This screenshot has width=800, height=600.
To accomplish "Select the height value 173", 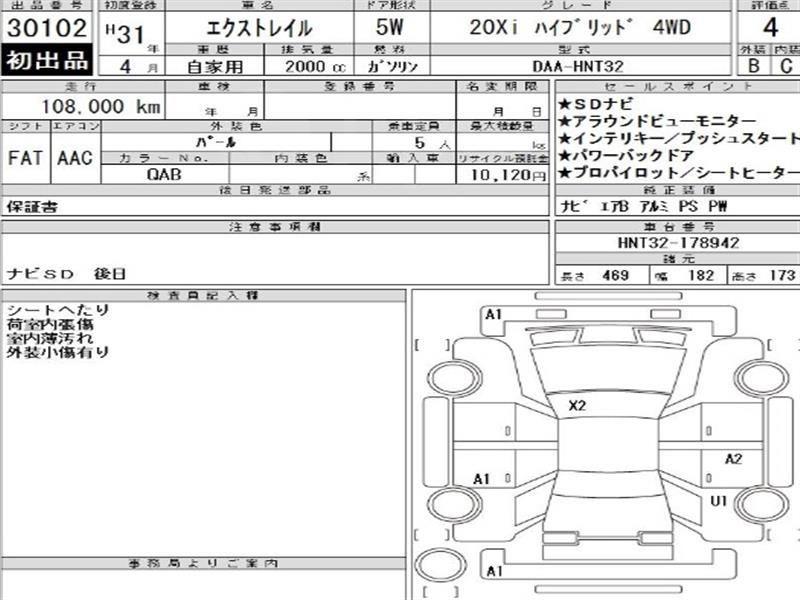I will click(782, 276).
